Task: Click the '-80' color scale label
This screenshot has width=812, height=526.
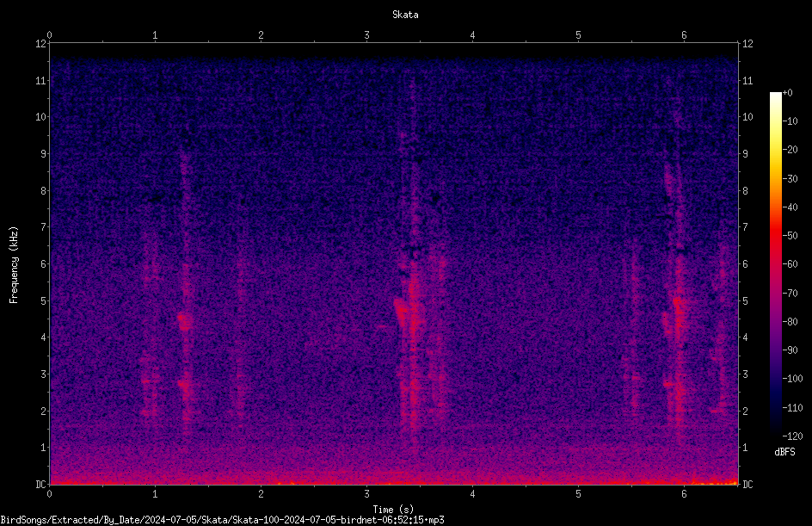Action: point(790,322)
